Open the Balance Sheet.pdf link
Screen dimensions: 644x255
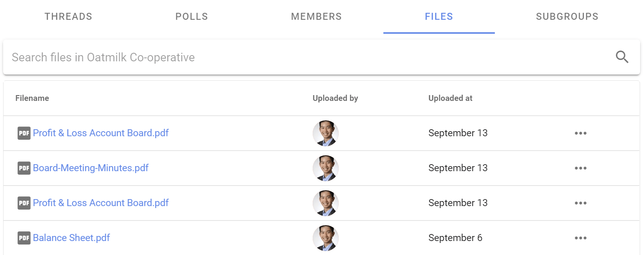tap(71, 238)
